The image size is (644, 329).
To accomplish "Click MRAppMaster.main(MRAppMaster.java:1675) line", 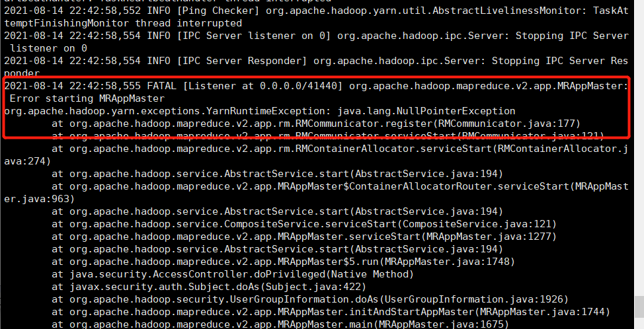I will (280, 324).
